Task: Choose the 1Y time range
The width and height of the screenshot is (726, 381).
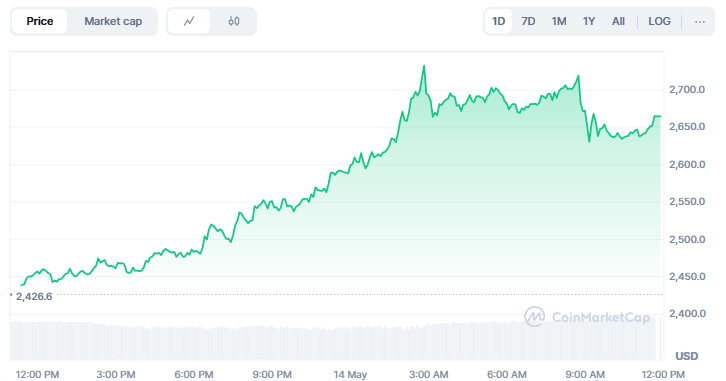Action: 588,21
